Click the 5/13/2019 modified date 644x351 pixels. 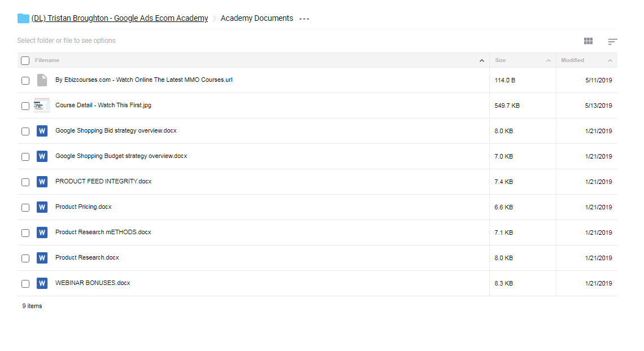pos(598,106)
